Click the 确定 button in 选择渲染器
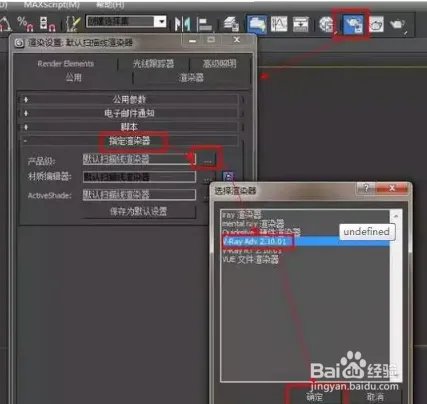The height and width of the screenshot is (404, 427). 314,396
